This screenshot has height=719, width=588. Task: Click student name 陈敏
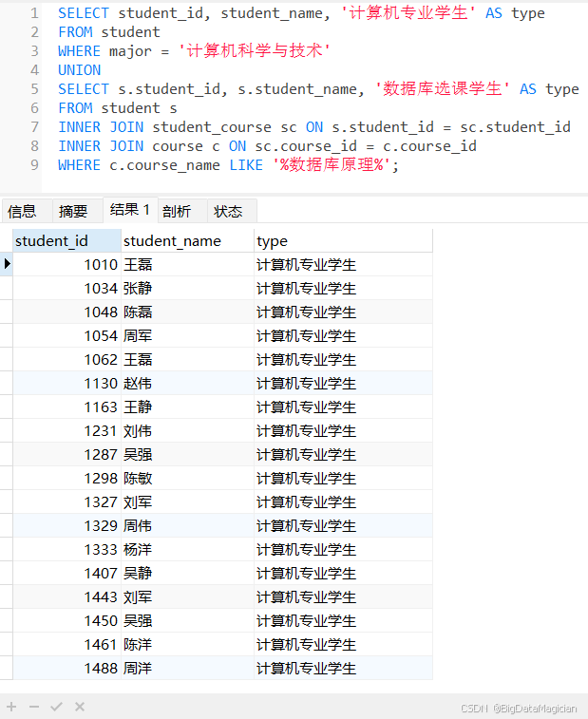point(187,479)
